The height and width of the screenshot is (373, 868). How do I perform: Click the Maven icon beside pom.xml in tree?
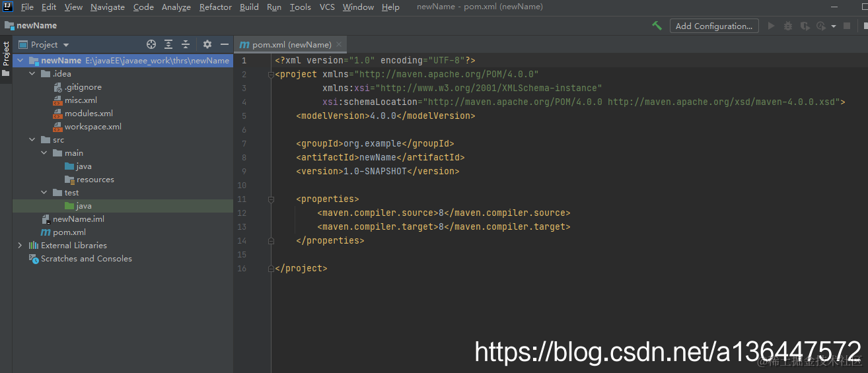[46, 232]
